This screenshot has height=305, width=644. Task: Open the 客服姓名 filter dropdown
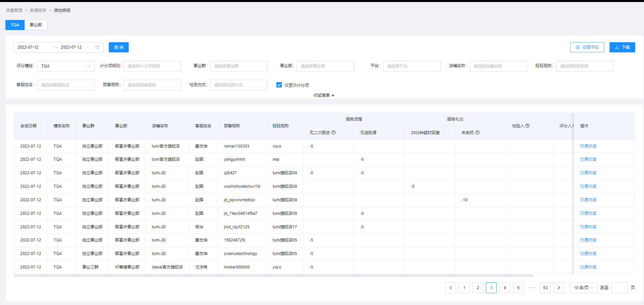click(x=66, y=85)
